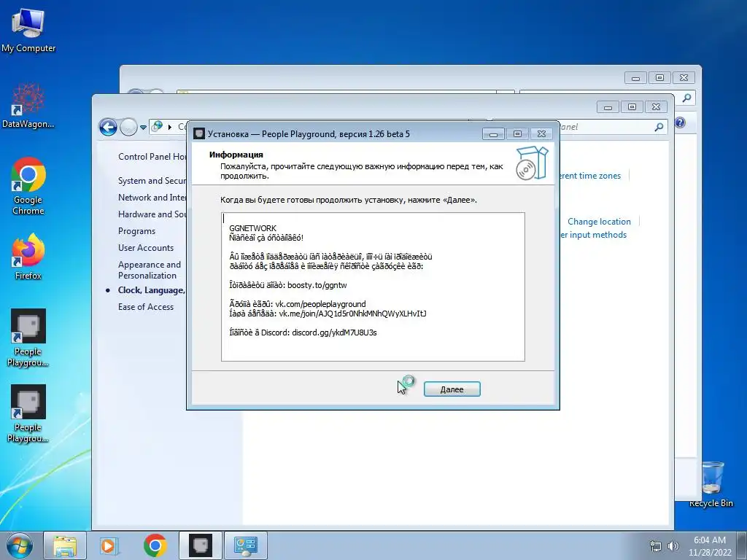Screen dimensions: 747x560
Task: Select the Clock, Language category
Action: pos(152,290)
